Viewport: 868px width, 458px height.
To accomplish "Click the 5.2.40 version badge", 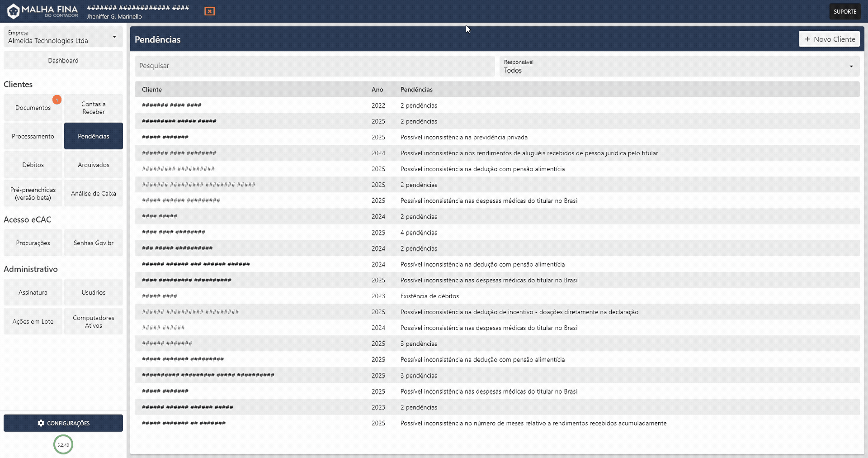I will [63, 444].
